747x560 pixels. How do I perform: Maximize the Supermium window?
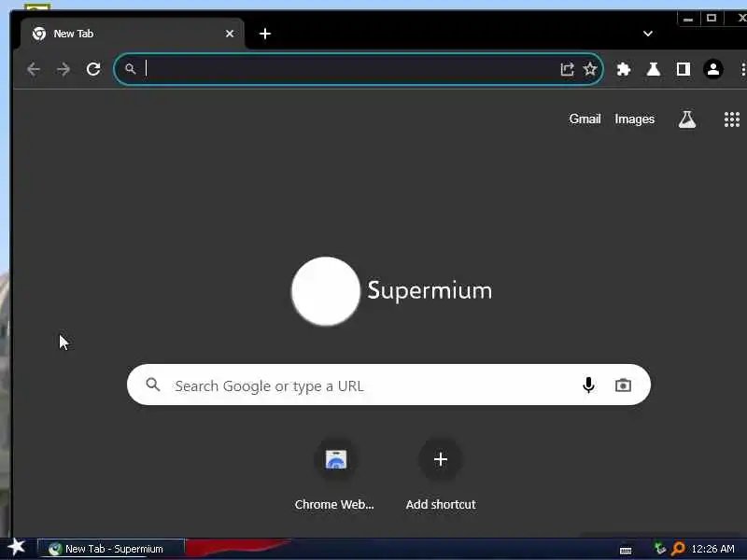click(712, 19)
